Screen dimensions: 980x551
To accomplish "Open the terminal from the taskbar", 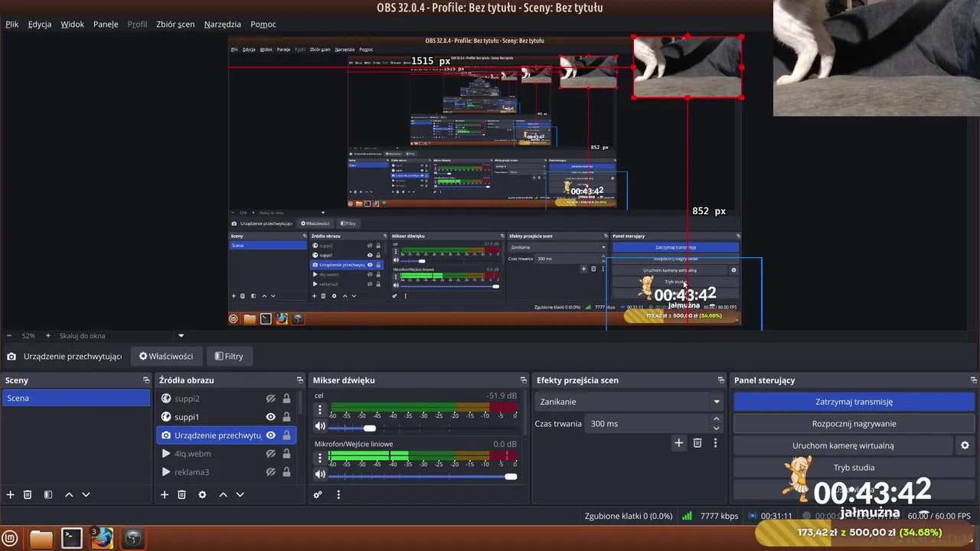I will point(72,538).
